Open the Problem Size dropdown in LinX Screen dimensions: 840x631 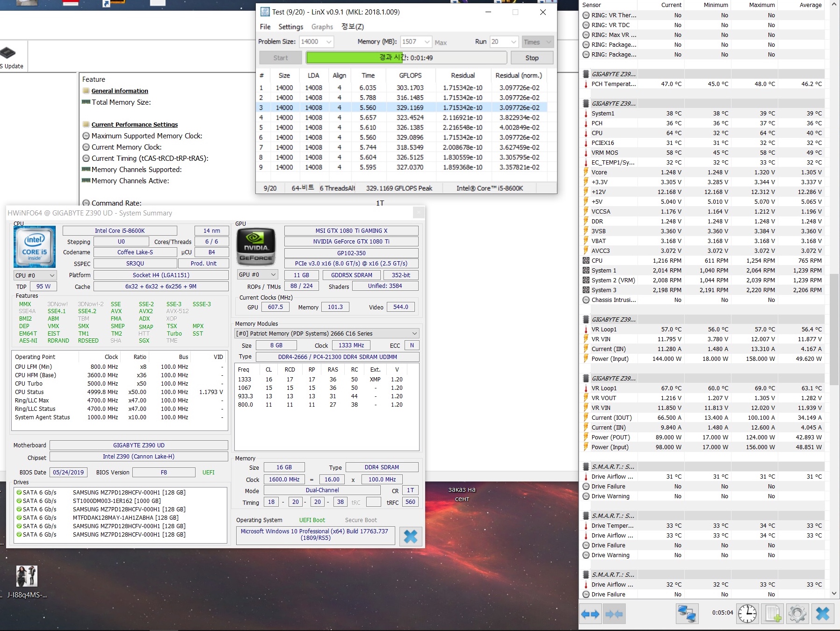[x=329, y=42]
